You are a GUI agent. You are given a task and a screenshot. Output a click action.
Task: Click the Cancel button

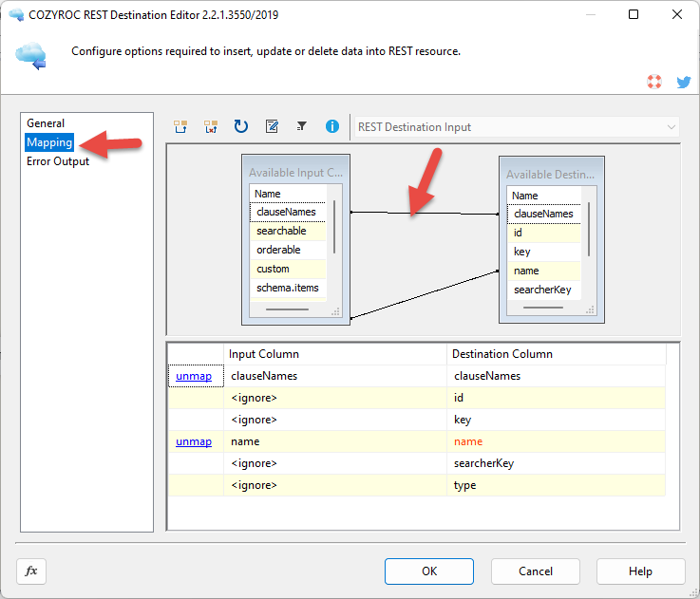[536, 571]
